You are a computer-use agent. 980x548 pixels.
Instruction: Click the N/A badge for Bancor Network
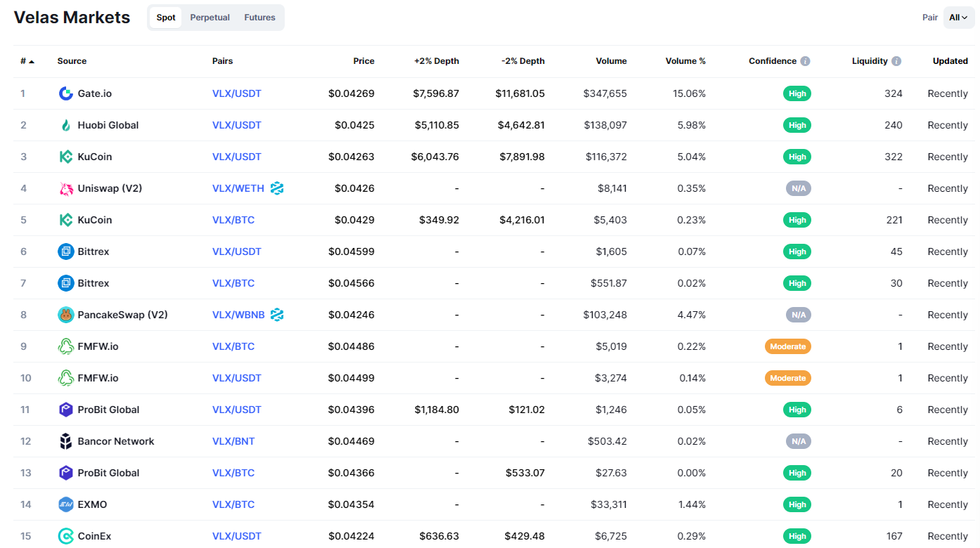(x=799, y=441)
